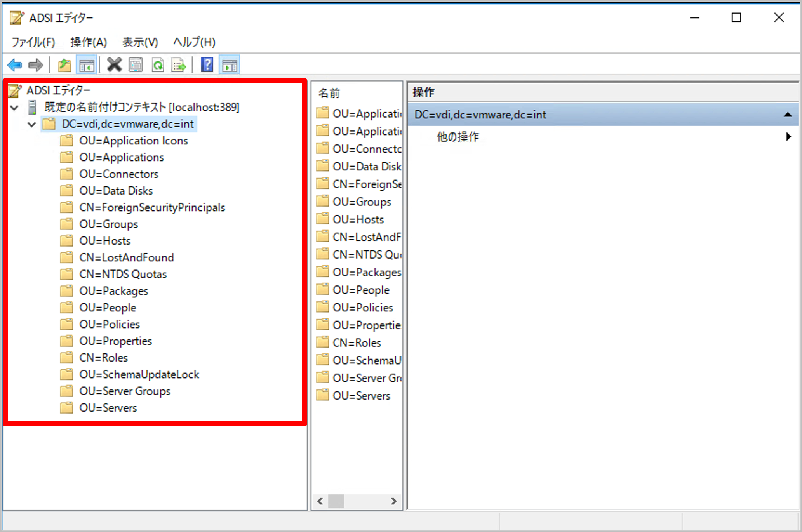Screen dimensions: 802x532
Task: Select OU=Groups in the list pane
Action: pos(362,202)
